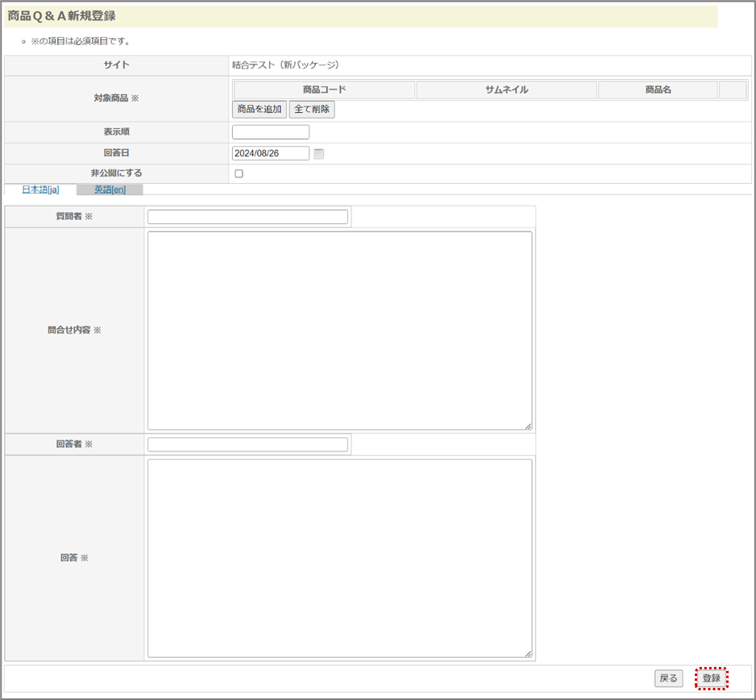Click resize handle of 回答 textarea
Viewport: 756px width, 700px height.
coord(528,653)
